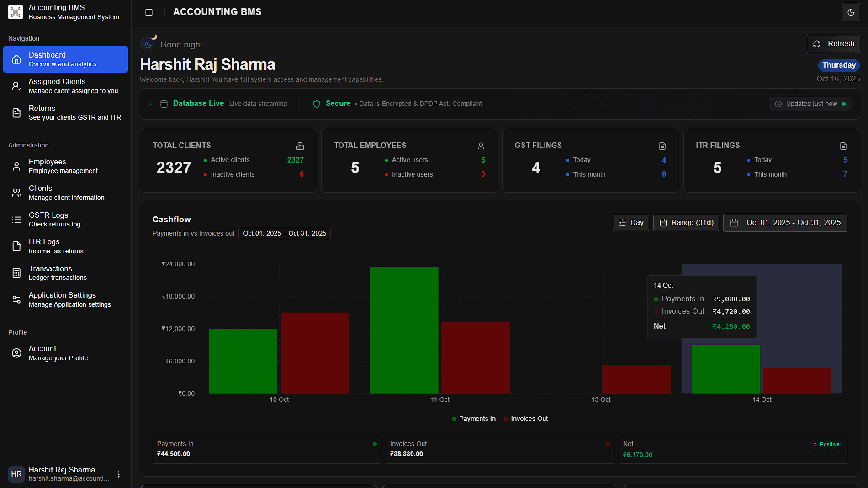Select the Clients sidebar icon
This screenshot has width=868, height=488.
16,192
